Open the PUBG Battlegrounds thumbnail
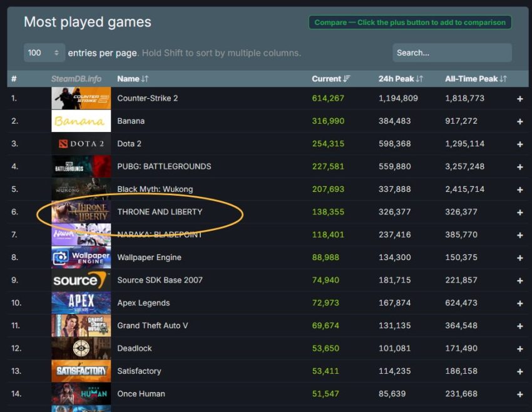532x412 pixels. coord(81,166)
